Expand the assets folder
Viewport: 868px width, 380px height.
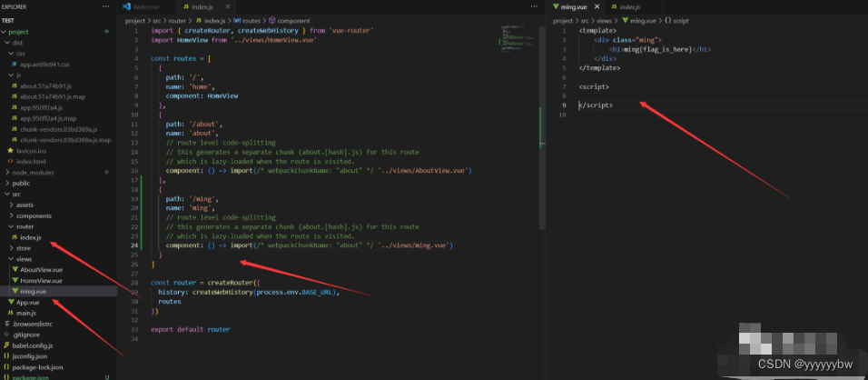pyautogui.click(x=11, y=205)
